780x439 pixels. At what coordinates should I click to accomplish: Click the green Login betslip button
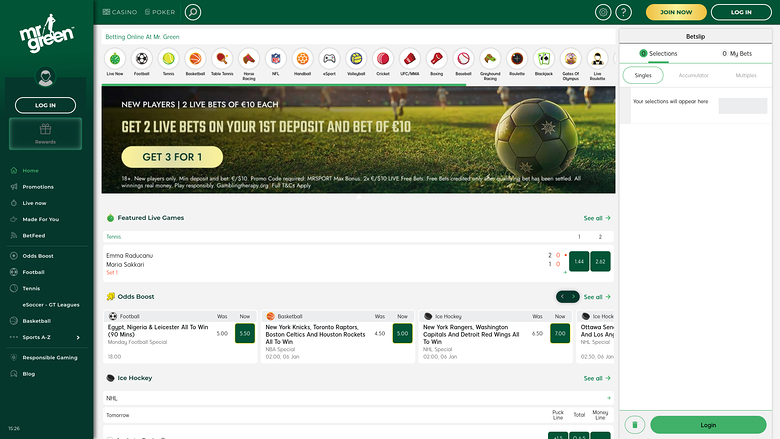[x=708, y=425]
